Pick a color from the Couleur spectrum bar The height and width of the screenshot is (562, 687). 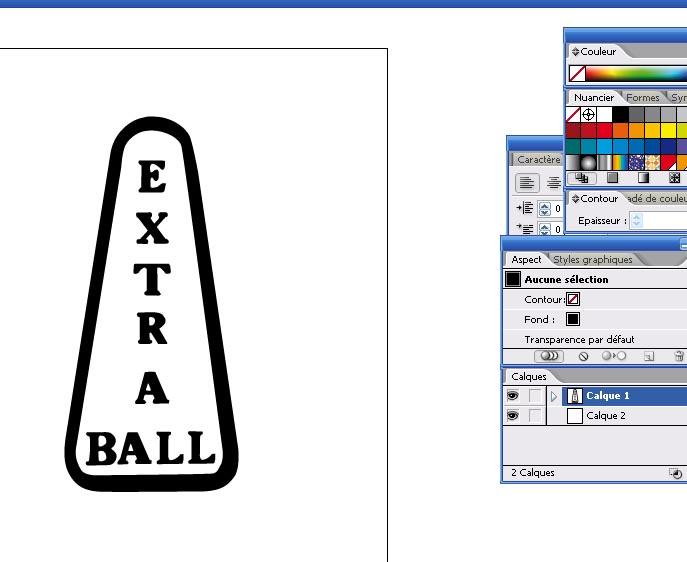coord(636,73)
